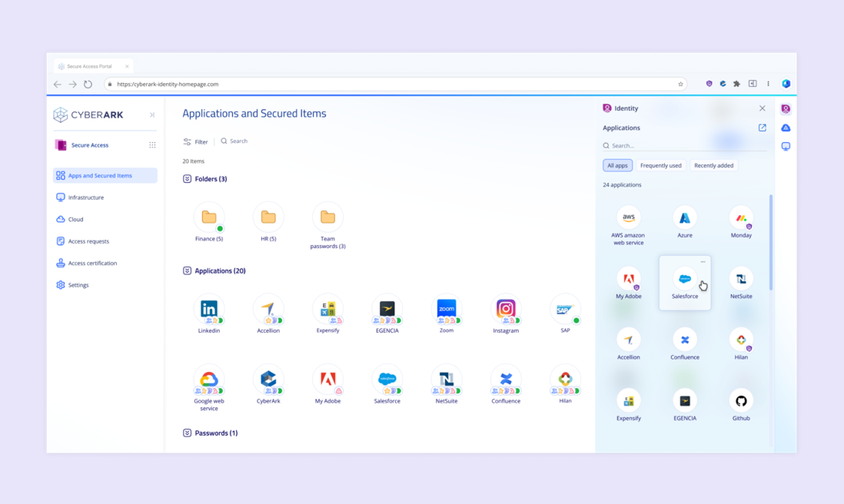The height and width of the screenshot is (504, 844).
Task: Click the Identity panel Search field
Action: pyautogui.click(x=685, y=146)
